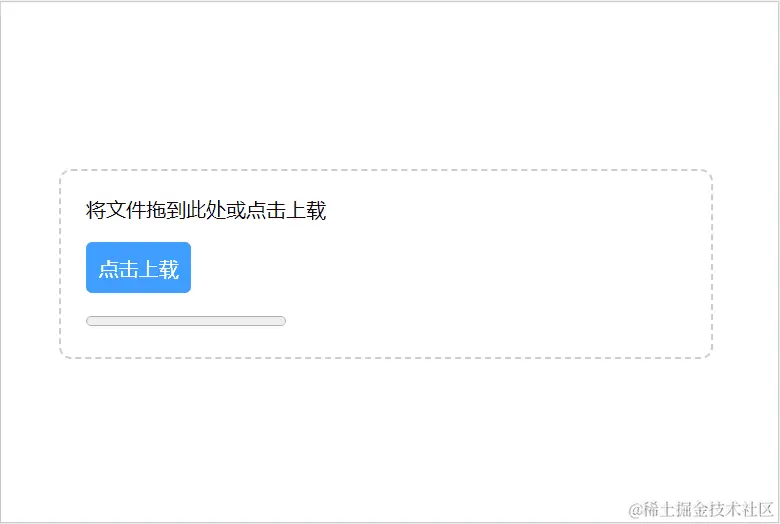Click the @稀土掘金技术社区 watermark
This screenshot has width=780, height=524.
700,510
